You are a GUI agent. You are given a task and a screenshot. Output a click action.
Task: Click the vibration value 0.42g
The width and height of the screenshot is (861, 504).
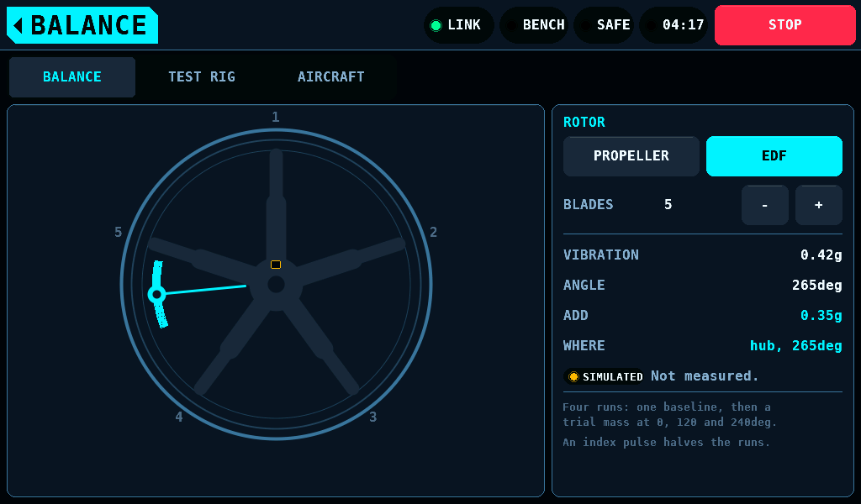pos(821,255)
